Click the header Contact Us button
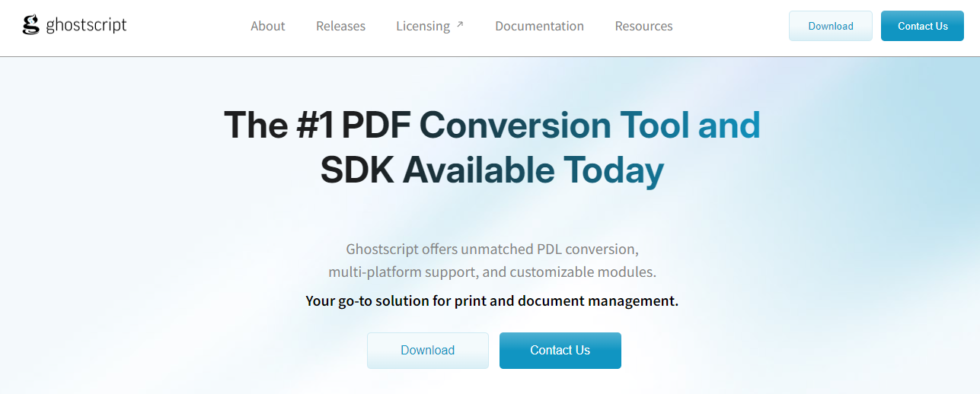 point(922,26)
